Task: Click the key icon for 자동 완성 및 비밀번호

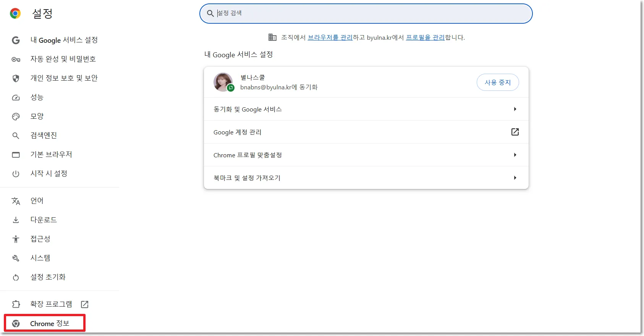Action: pos(16,59)
